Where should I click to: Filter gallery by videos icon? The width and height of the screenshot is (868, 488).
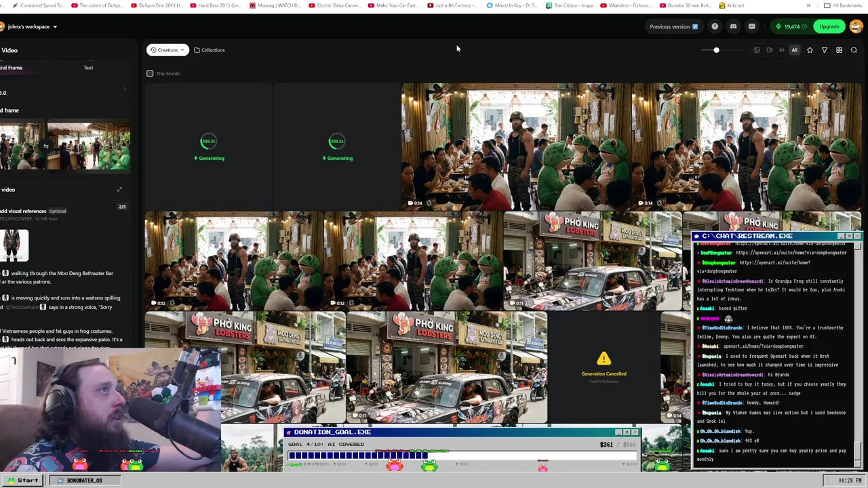tap(769, 50)
